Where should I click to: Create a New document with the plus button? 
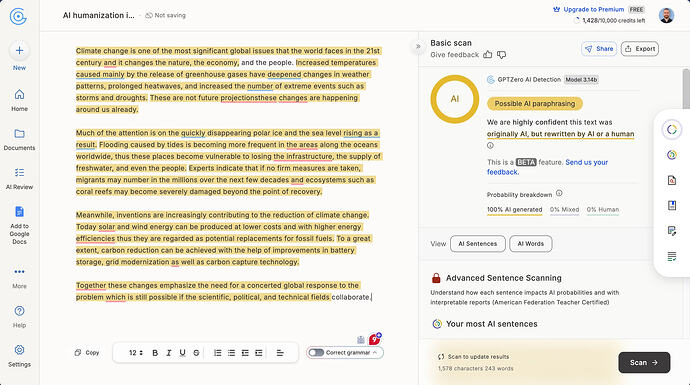(19, 51)
